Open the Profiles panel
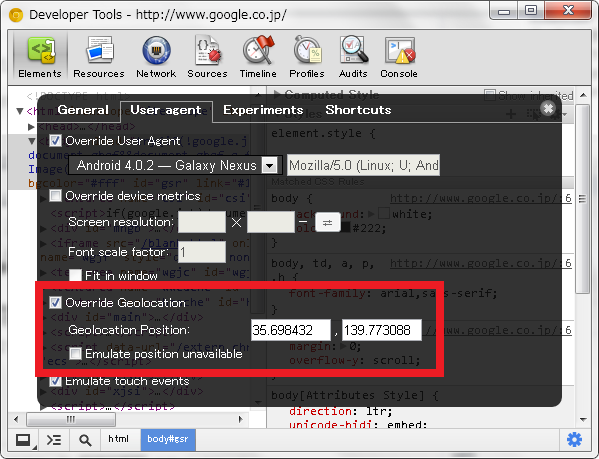599x459 pixels. 307,58
